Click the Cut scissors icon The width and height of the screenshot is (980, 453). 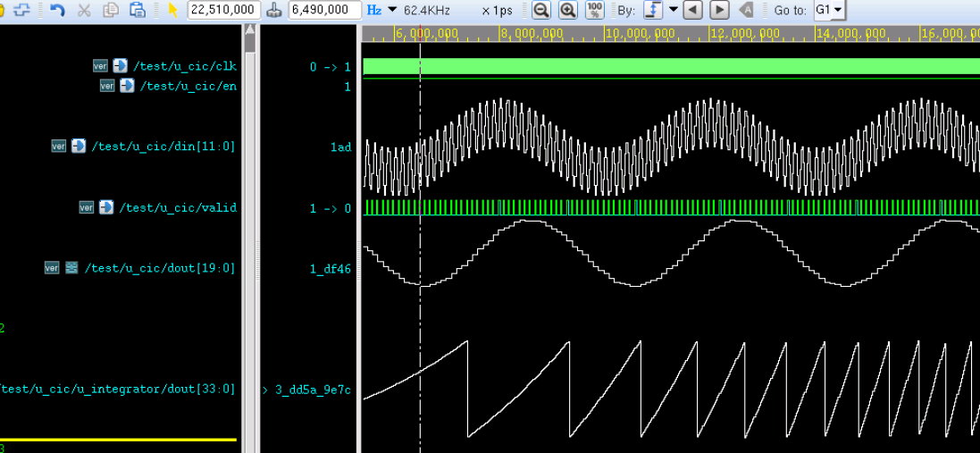(84, 11)
